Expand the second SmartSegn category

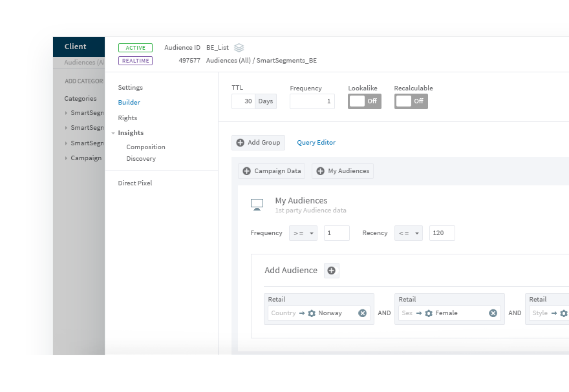66,128
